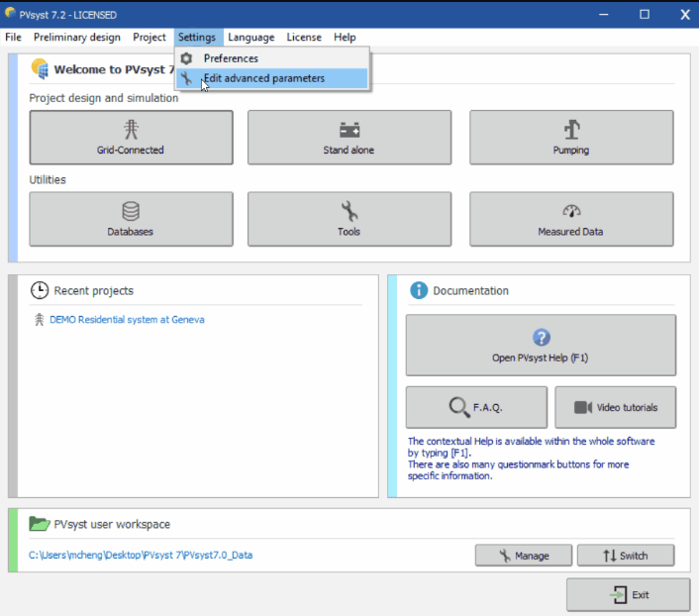Click the 'Project design and simulation' label

[103, 98]
